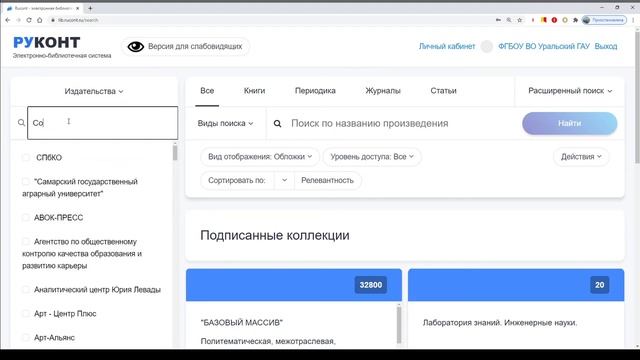
Task: Reload the page with the refresh icon
Action: tap(29, 20)
